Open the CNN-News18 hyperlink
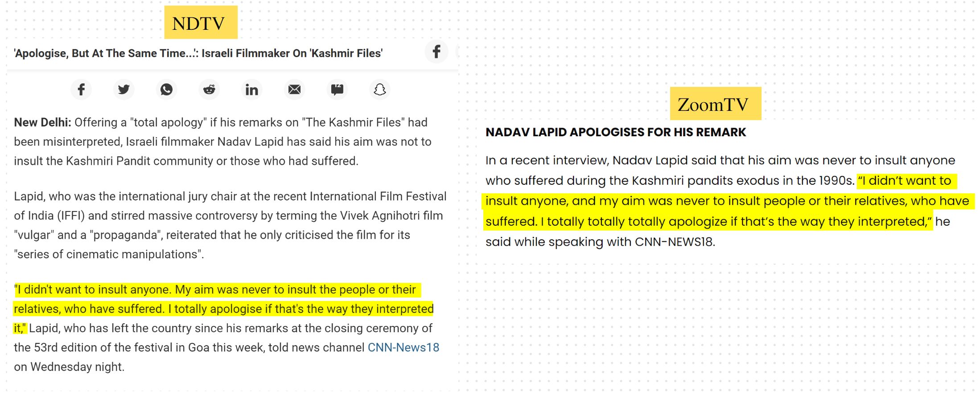 click(404, 347)
